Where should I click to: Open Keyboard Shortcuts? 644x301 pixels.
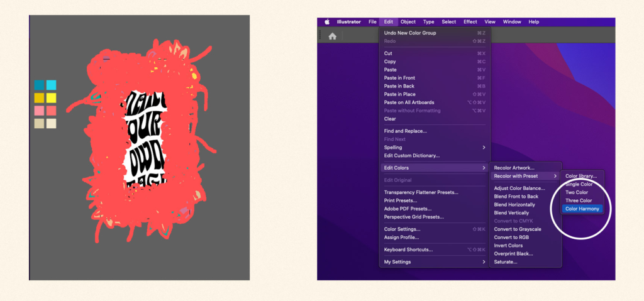(435, 249)
